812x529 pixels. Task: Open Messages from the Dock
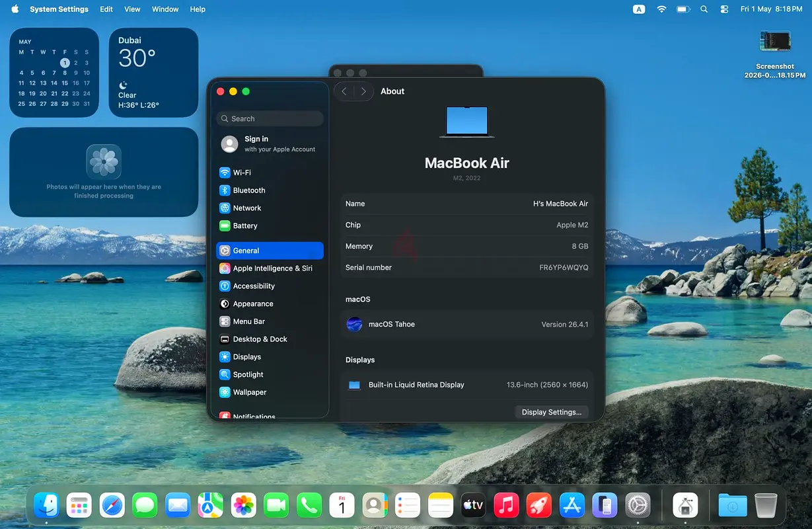(145, 506)
